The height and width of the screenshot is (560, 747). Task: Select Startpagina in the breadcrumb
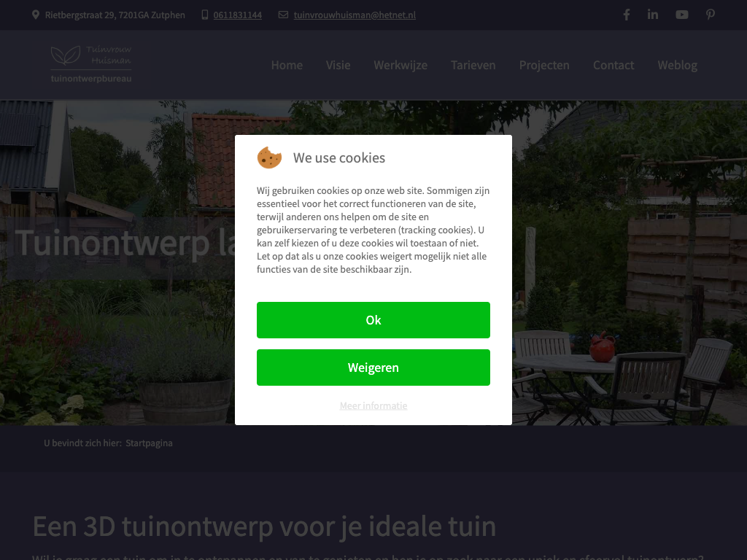pos(149,443)
